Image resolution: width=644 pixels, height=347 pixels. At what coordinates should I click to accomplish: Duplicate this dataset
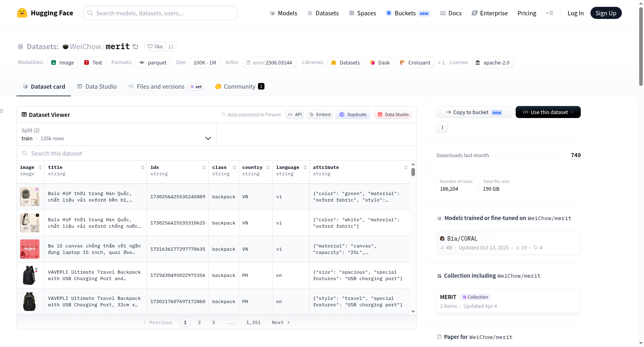click(x=353, y=114)
